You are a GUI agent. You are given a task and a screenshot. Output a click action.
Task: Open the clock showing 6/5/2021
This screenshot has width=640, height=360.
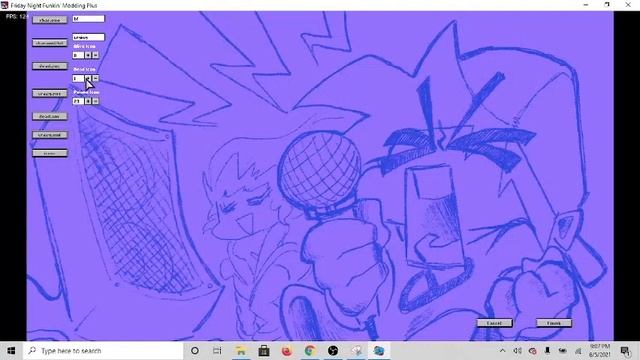[599, 351]
